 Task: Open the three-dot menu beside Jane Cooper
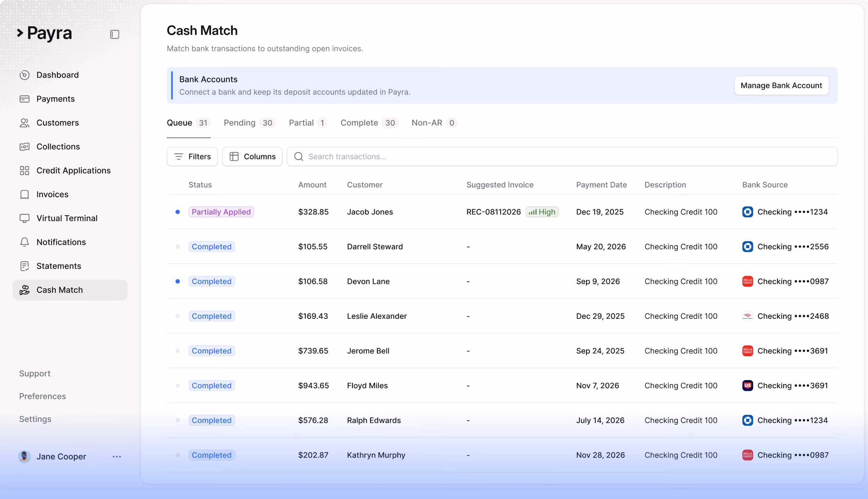point(117,456)
